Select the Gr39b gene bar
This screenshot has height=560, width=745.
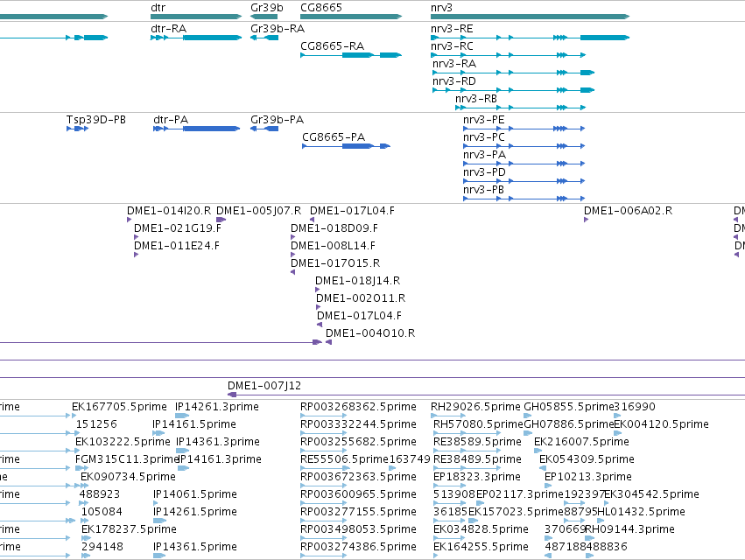264,17
